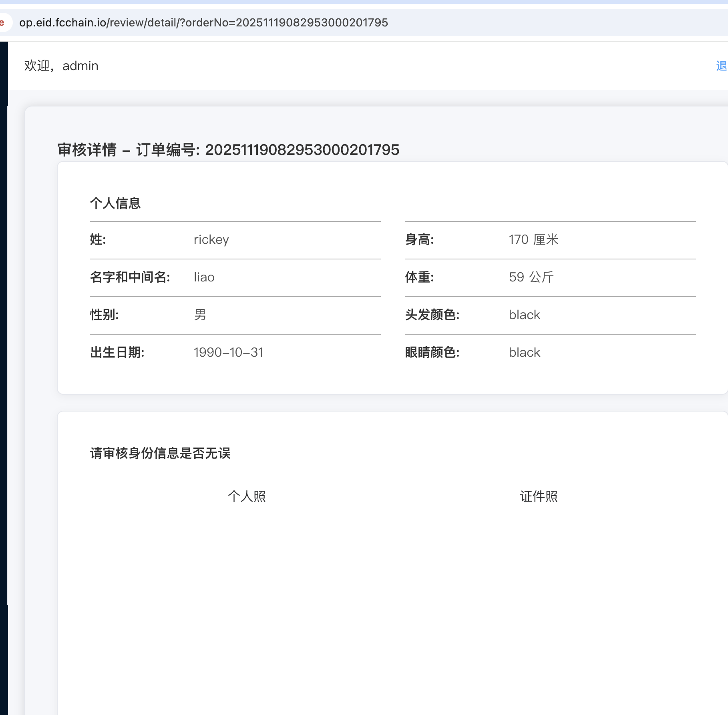Click the height value 170 厘米

[x=533, y=239]
